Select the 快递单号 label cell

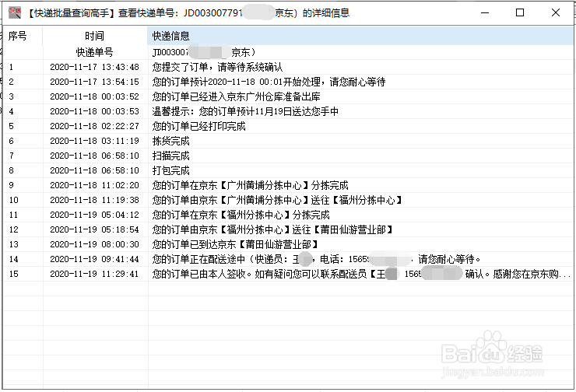[95, 52]
